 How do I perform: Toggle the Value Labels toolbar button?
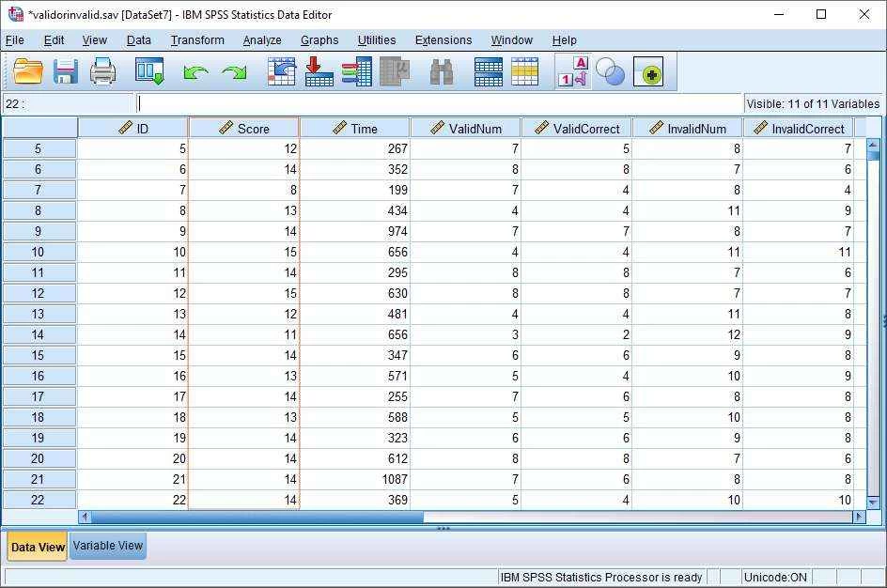pyautogui.click(x=573, y=72)
